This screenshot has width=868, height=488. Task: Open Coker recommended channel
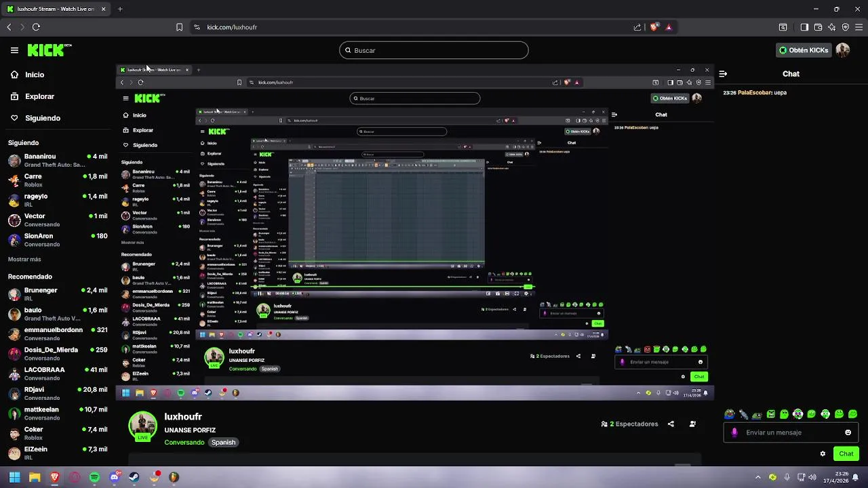click(57, 433)
